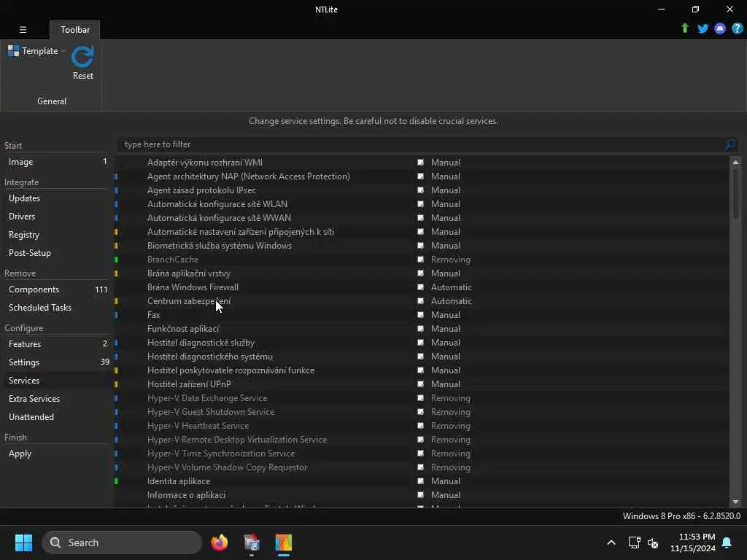Toggle the box next to Automatická konfigurace sítě WWAN
This screenshot has width=747, height=560.
tap(421, 217)
